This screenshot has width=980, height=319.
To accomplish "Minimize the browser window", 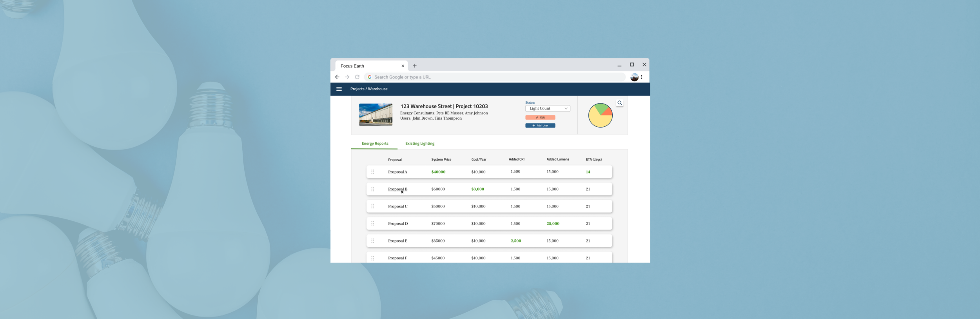I will (619, 66).
